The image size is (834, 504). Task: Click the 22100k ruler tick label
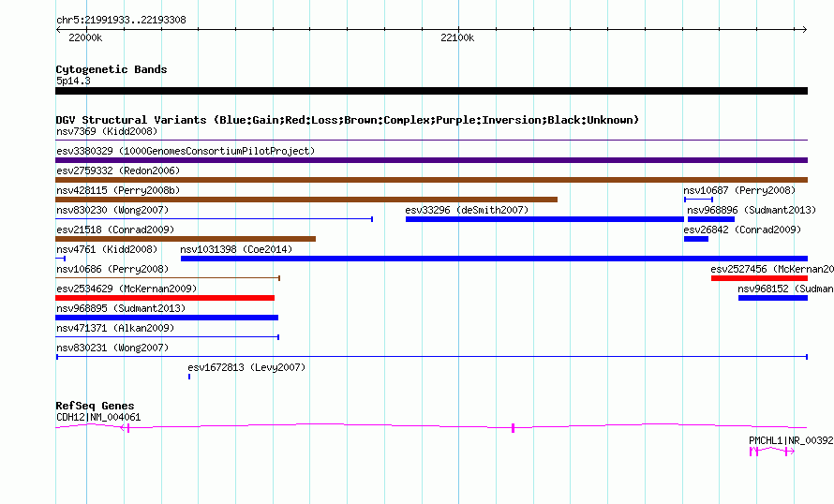click(457, 37)
